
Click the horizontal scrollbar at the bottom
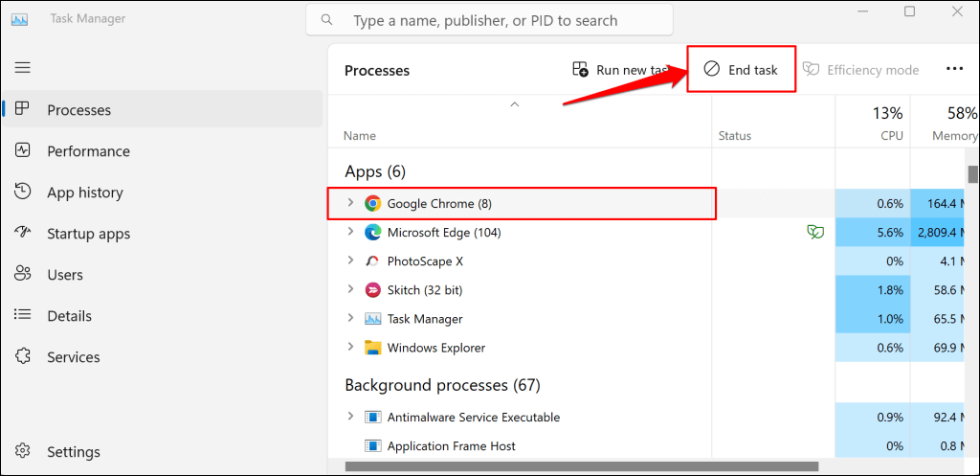pyautogui.click(x=574, y=467)
